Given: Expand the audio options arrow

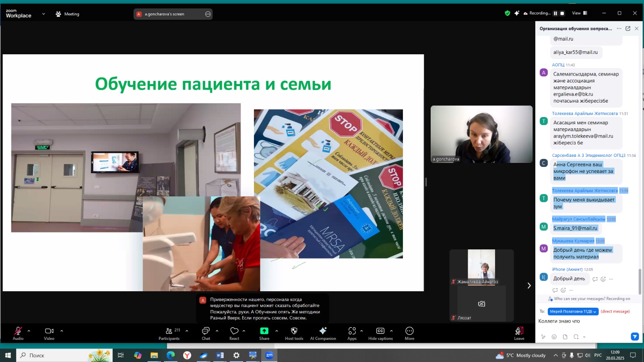Looking at the screenshot, I should pyautogui.click(x=29, y=331).
